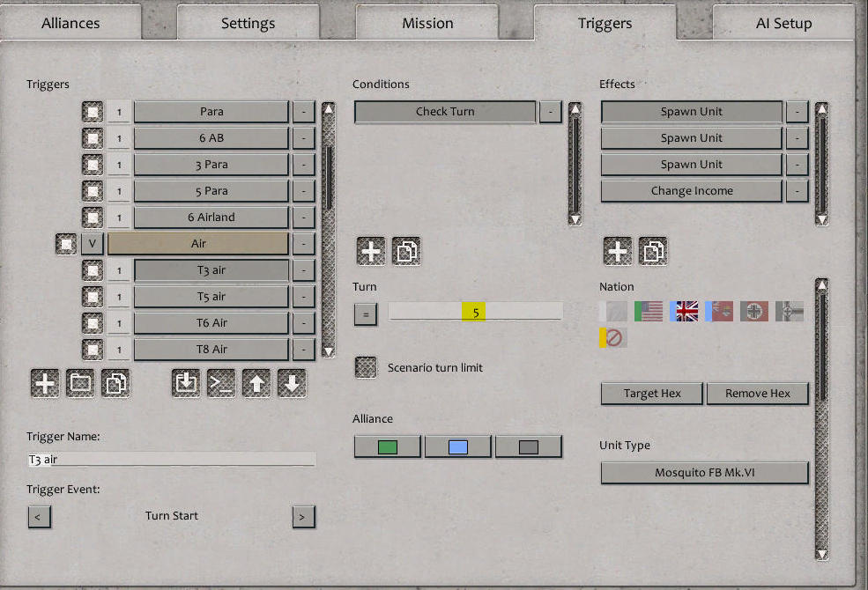Click up arrow of effects list scrollbar
868x590 pixels.
coord(822,108)
